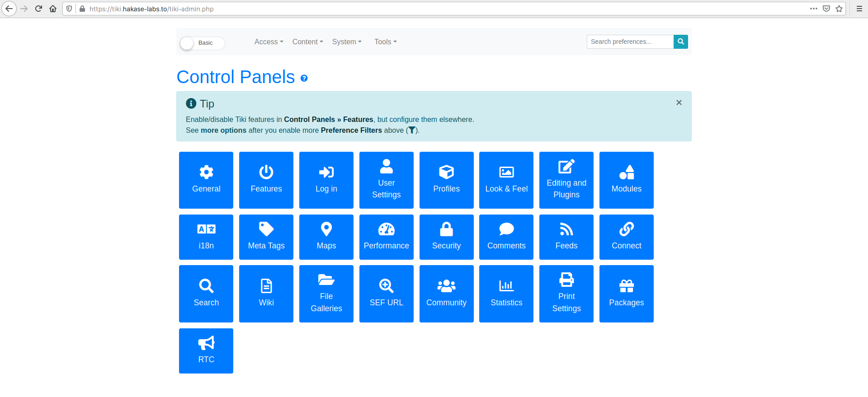Click the Control Panels heading link

point(236,77)
